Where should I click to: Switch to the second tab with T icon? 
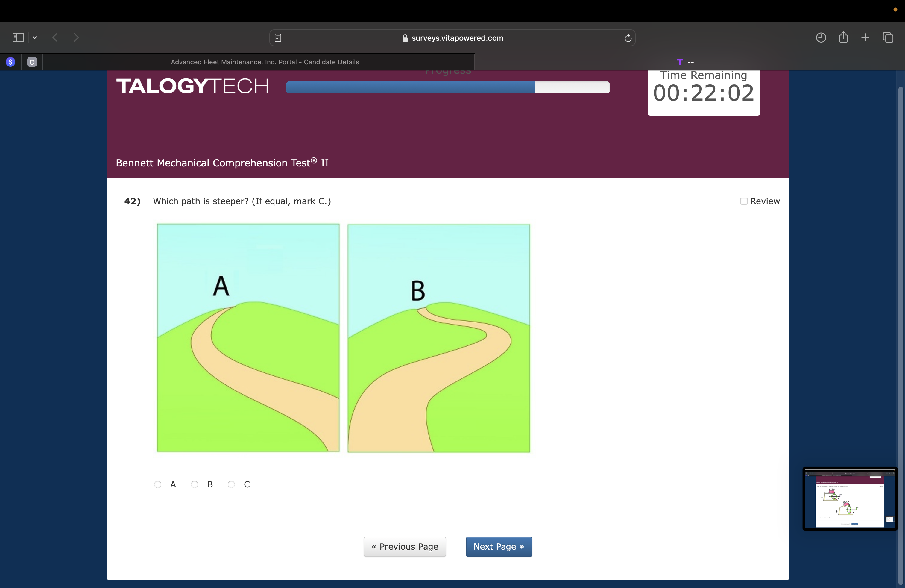pos(685,62)
